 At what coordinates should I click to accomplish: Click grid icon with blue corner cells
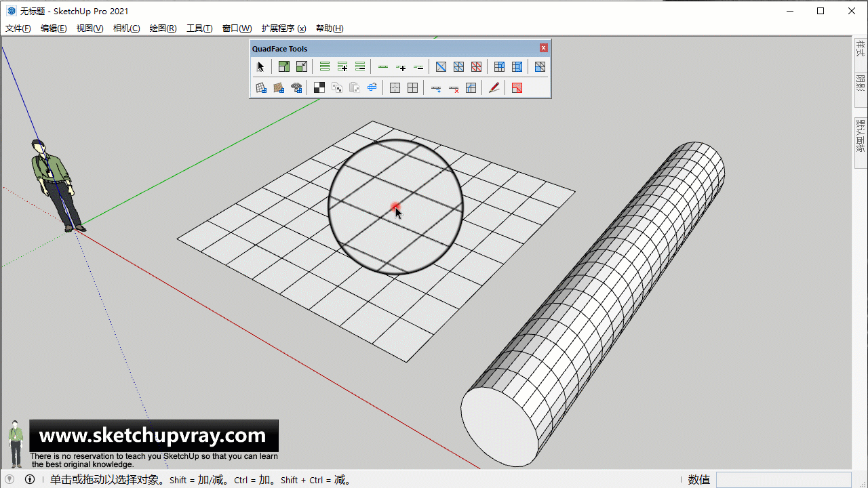click(500, 66)
